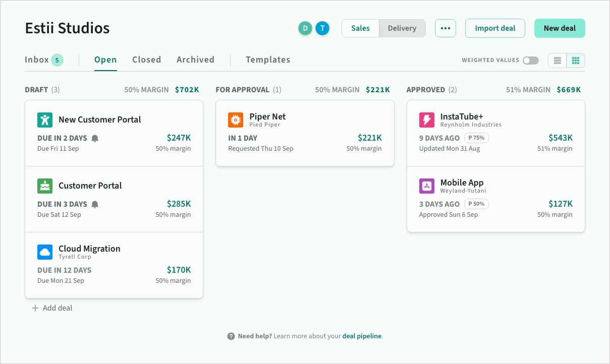
Task: Open the three-dot more options menu
Action: 446,28
